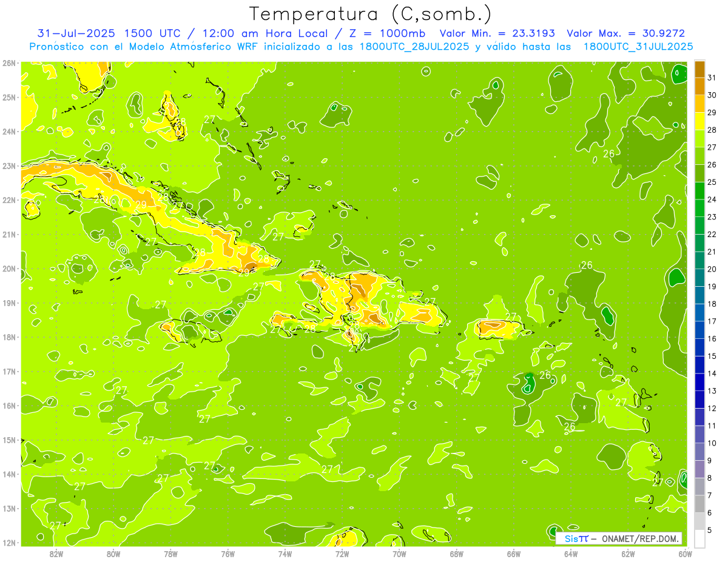Screen dimensions: 728x562
Task: Click the 18N latitude label
Action: coord(8,337)
